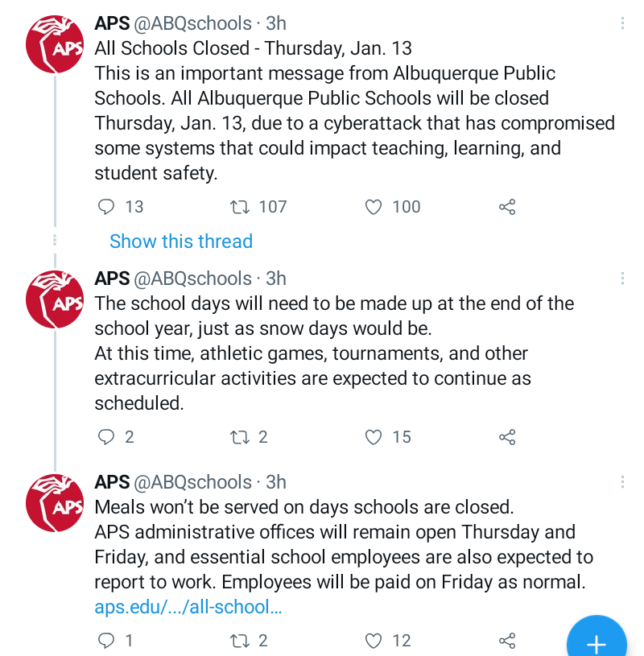Click Show this thread link

[181, 241]
